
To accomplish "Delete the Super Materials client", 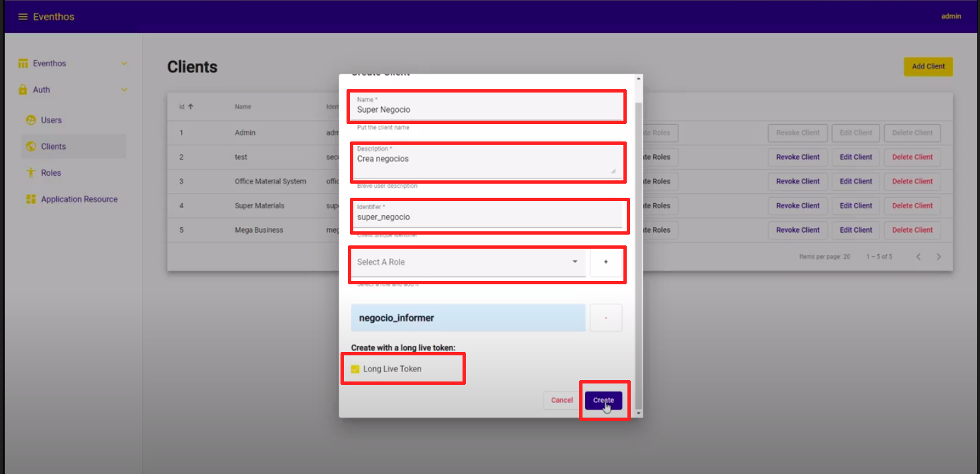I will click(x=912, y=206).
